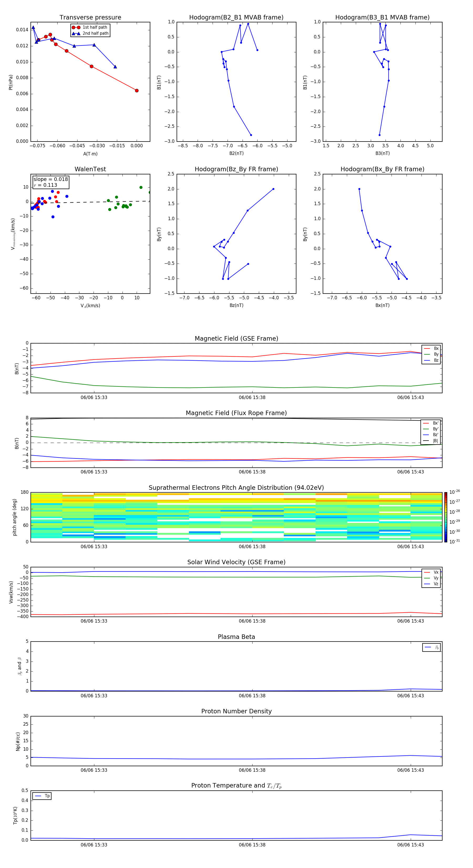Select the Bx' entry in the Flux Rope legend
This screenshot has height=868, width=473.
[x=431, y=423]
